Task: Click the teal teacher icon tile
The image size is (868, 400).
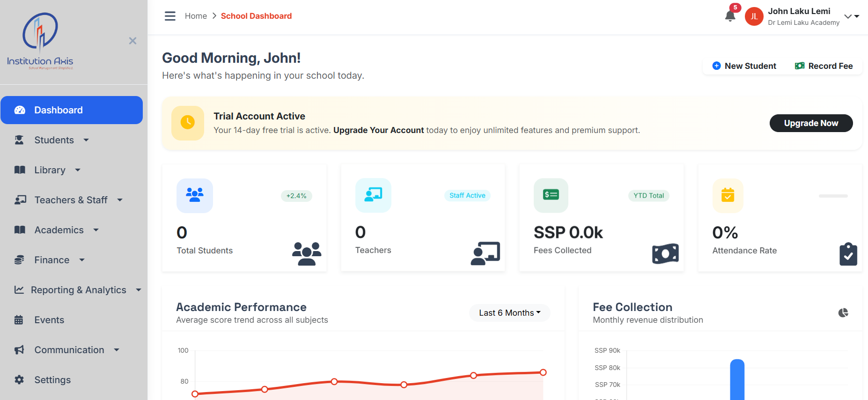Action: (x=373, y=195)
